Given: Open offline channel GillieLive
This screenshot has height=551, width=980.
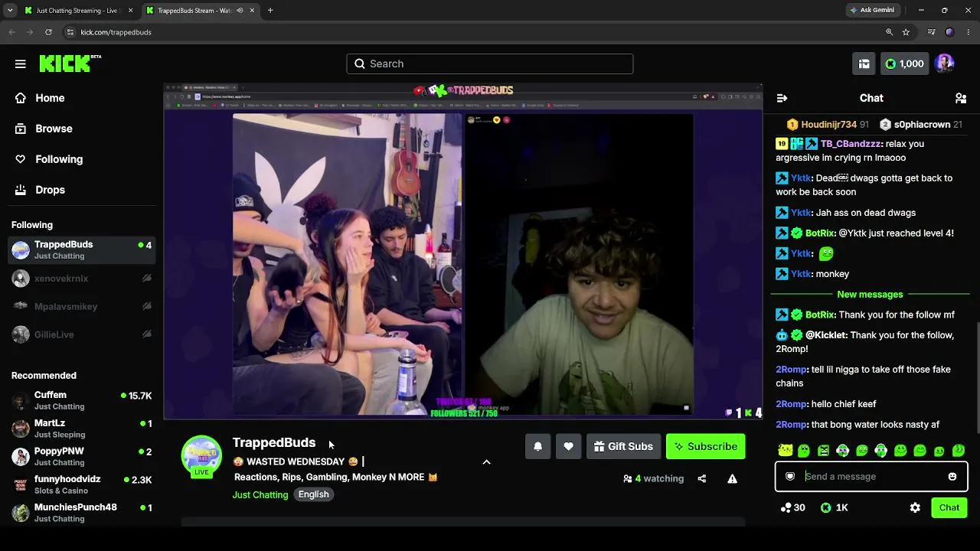Looking at the screenshot, I should (x=81, y=334).
